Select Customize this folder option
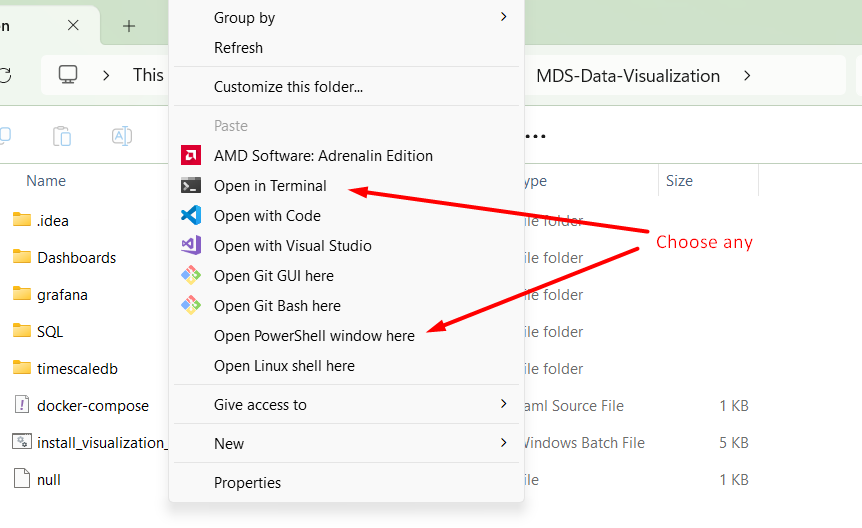 (288, 87)
